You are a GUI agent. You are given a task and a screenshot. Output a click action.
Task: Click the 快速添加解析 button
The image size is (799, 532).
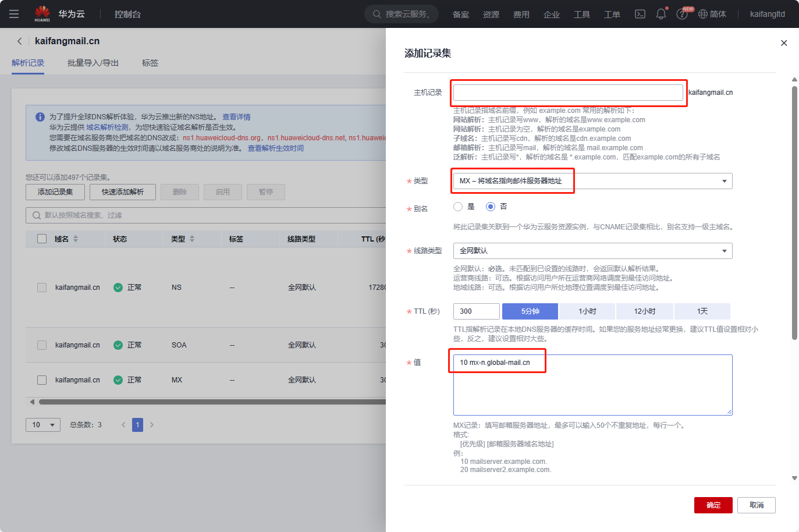tap(123, 192)
